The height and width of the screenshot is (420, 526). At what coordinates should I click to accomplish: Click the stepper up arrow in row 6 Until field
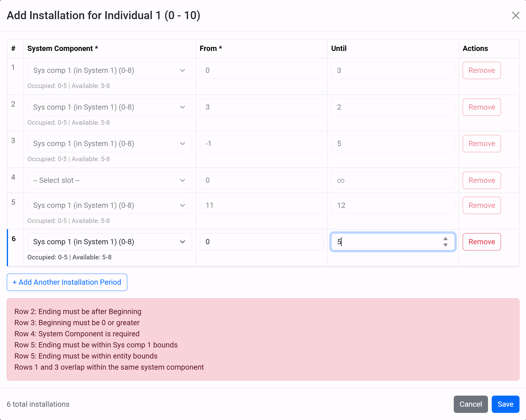pos(445,239)
